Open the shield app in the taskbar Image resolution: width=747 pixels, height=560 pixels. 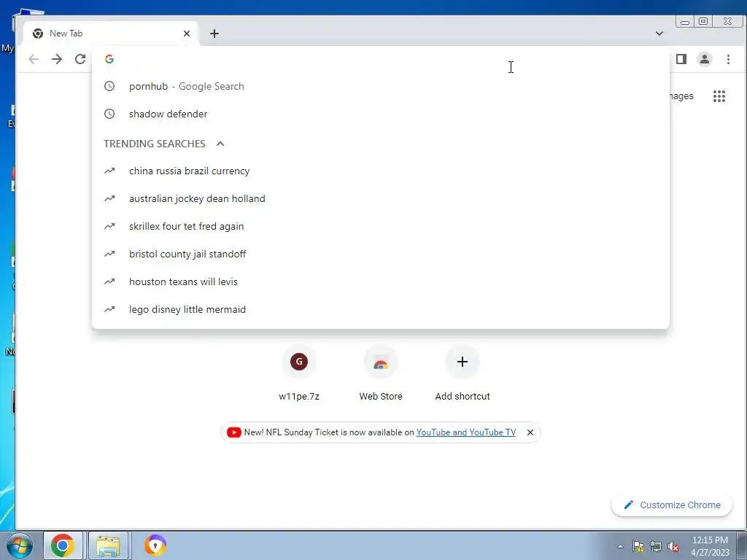[x=155, y=545]
